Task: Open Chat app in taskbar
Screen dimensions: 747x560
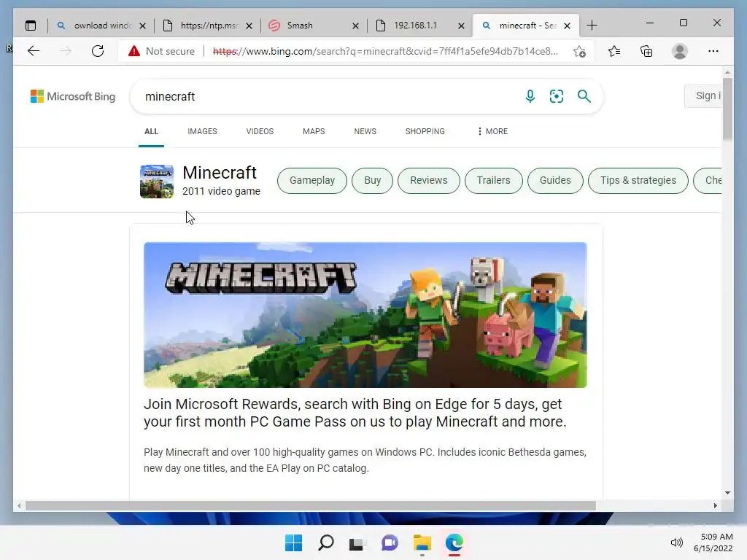Action: coord(390,542)
